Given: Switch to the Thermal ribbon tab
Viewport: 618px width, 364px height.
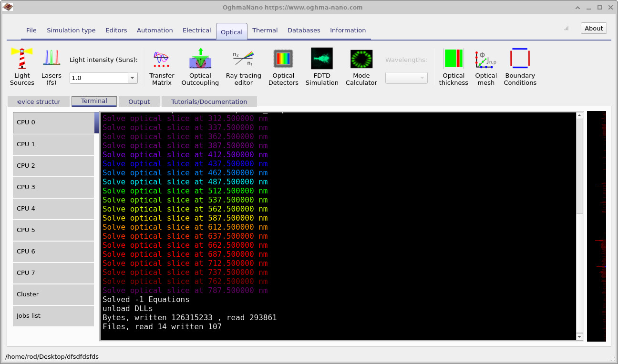Looking at the screenshot, I should pyautogui.click(x=265, y=30).
